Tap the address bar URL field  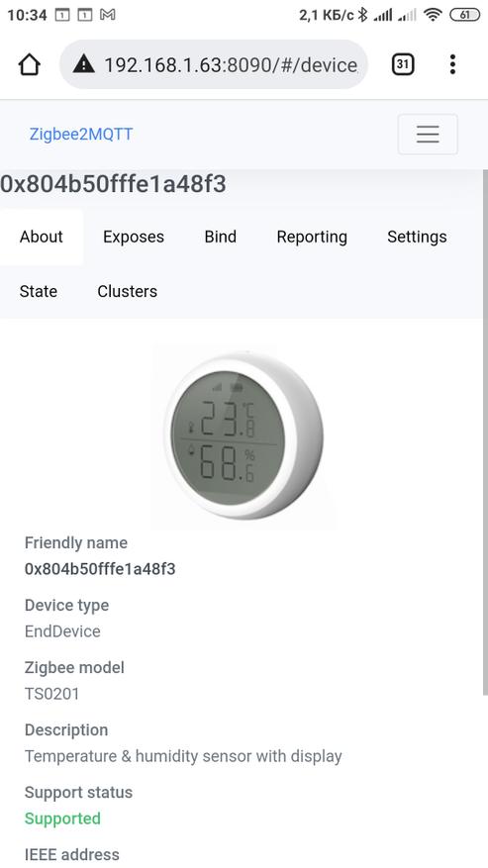pyautogui.click(x=231, y=64)
